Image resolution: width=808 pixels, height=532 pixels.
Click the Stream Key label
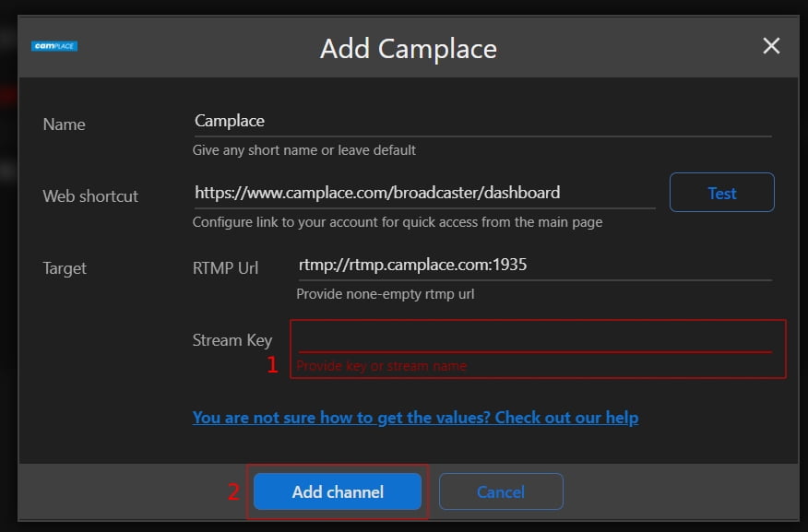(x=232, y=340)
